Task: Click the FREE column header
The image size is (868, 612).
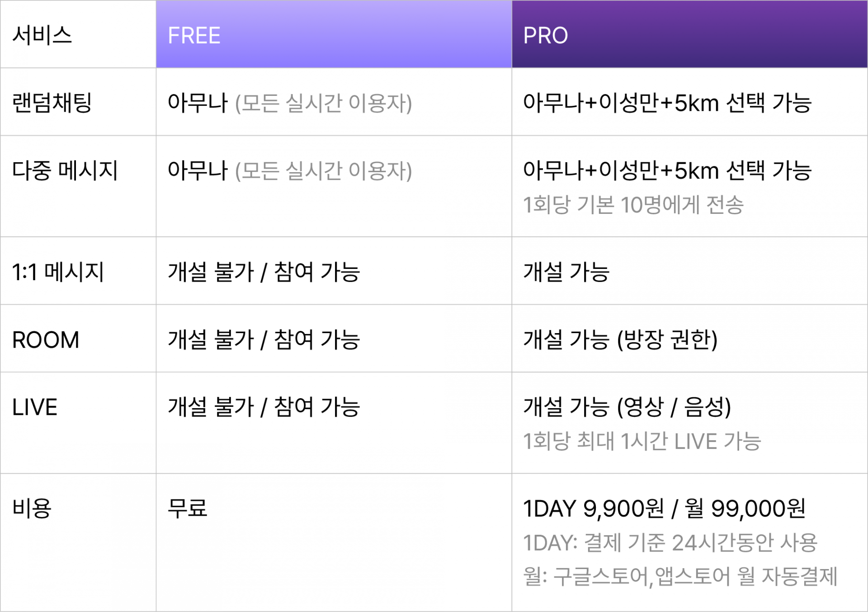Action: coord(334,34)
